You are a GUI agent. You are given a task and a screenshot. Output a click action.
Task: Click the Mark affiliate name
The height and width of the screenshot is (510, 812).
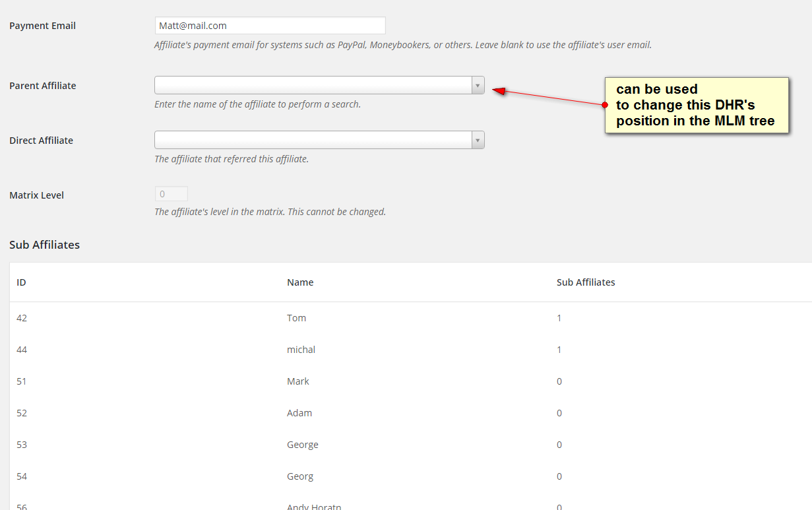298,381
